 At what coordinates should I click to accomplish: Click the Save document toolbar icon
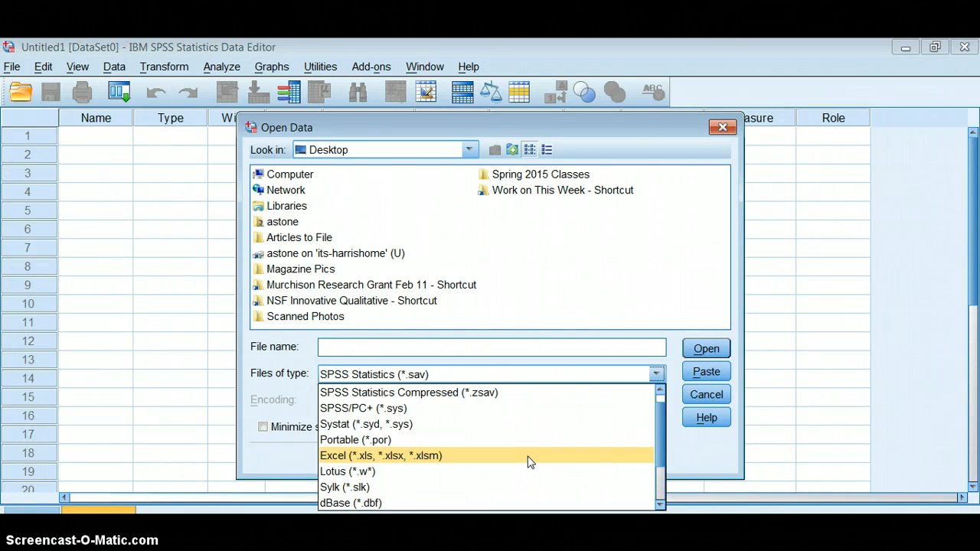(51, 93)
